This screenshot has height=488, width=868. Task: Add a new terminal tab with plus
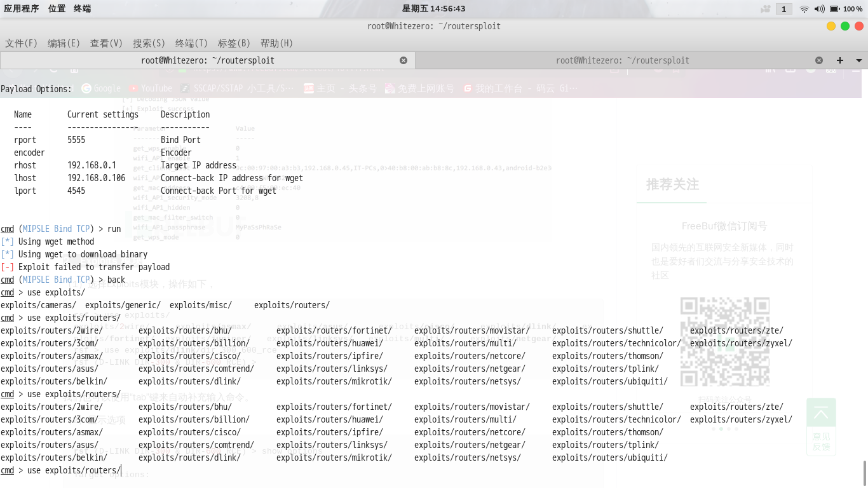pyautogui.click(x=840, y=60)
